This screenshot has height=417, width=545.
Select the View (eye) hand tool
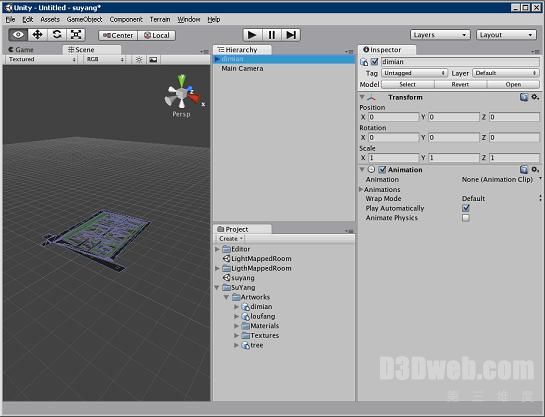(18, 35)
